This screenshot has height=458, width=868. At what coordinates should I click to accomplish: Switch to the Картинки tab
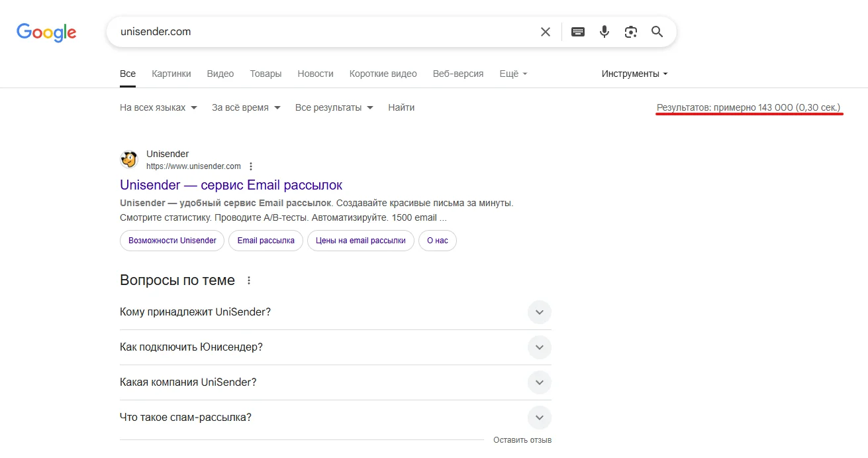point(171,74)
